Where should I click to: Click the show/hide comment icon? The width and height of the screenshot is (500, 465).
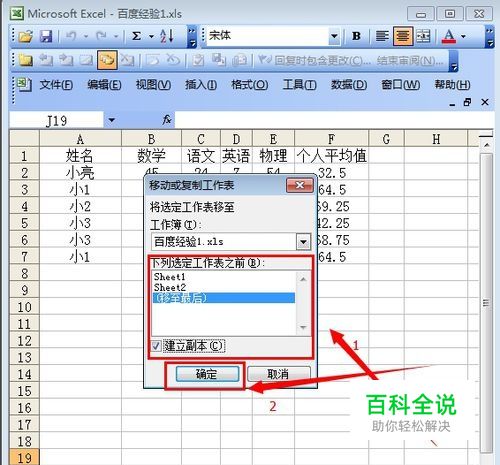point(86,60)
